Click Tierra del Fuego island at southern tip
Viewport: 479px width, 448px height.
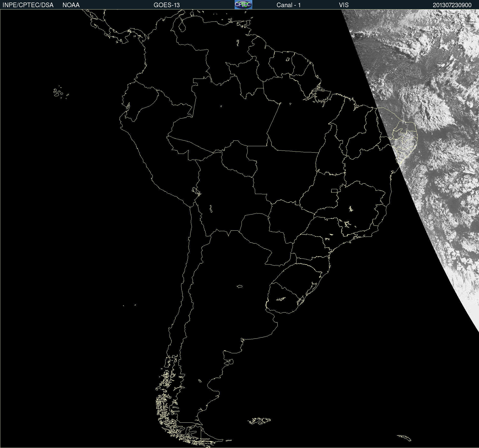coord(207,435)
